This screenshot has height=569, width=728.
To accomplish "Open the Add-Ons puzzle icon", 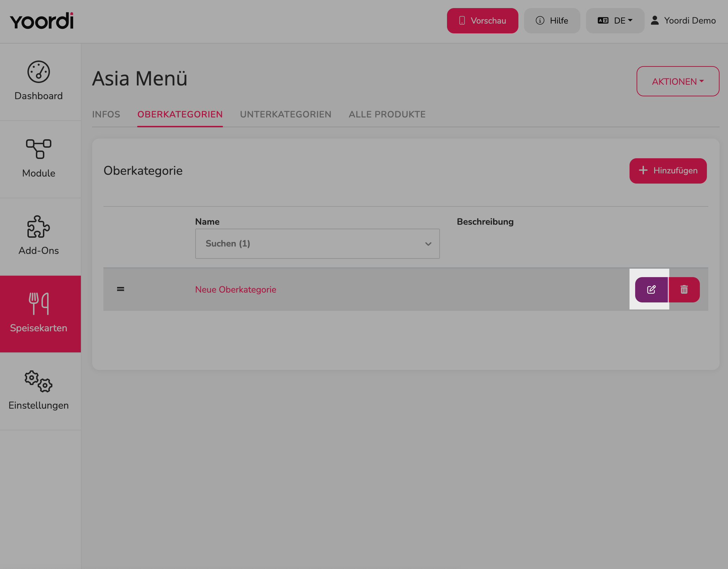I will 39,226.
